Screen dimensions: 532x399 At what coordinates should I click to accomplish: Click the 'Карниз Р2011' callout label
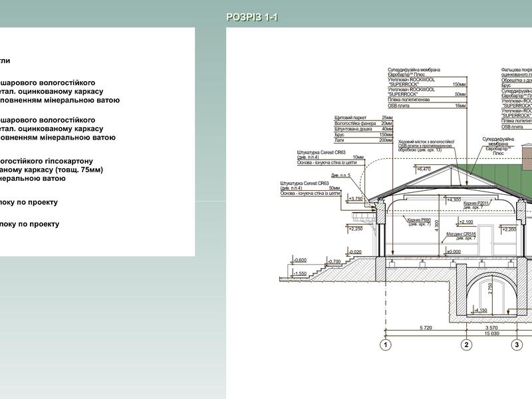tap(476, 203)
